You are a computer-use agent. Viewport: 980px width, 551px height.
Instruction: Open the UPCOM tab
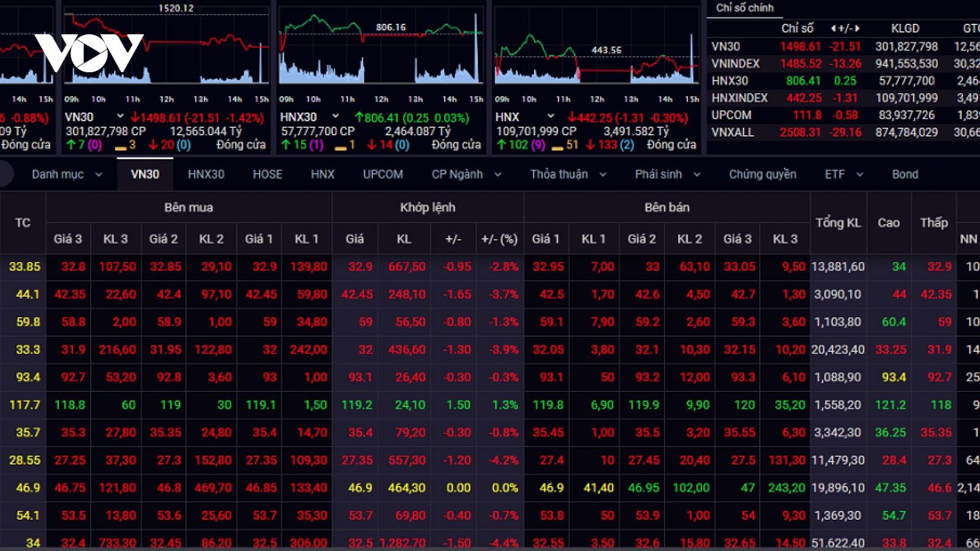[x=383, y=174]
